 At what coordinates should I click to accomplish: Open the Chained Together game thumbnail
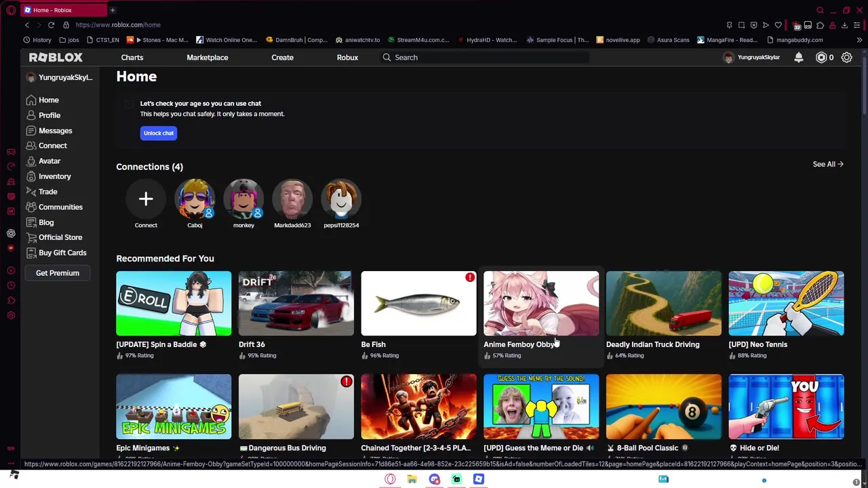418,407
